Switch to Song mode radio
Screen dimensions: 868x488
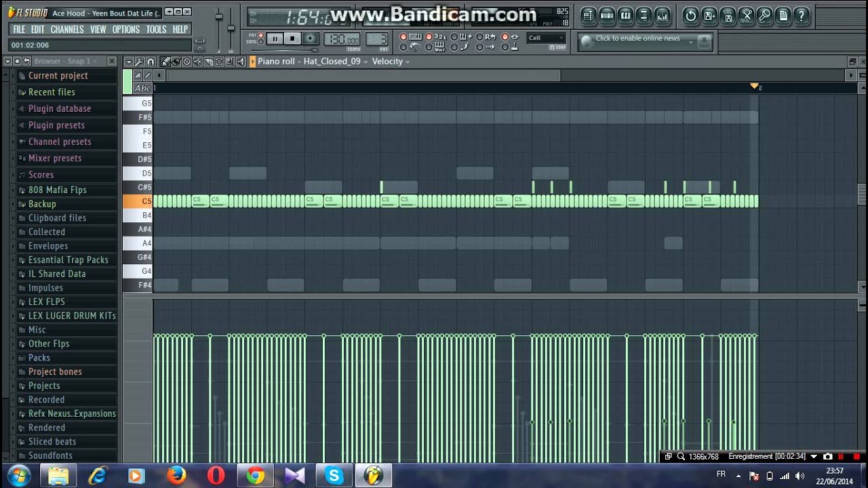261,41
